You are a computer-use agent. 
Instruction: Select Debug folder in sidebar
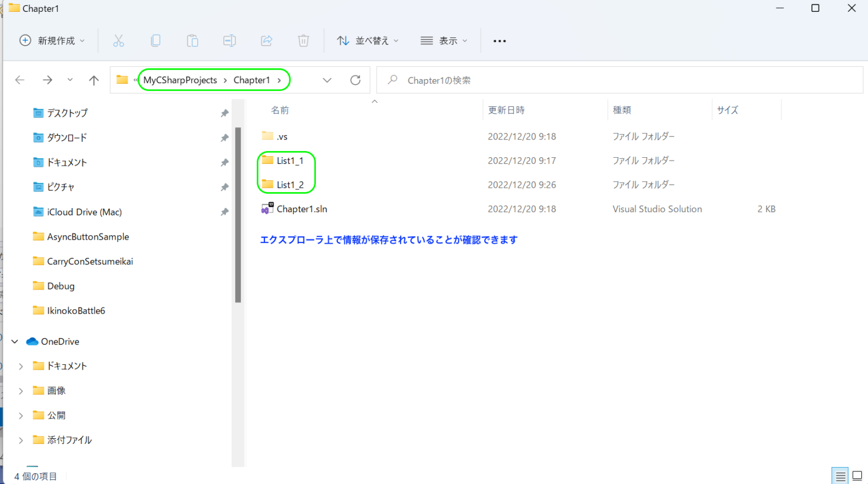click(60, 286)
